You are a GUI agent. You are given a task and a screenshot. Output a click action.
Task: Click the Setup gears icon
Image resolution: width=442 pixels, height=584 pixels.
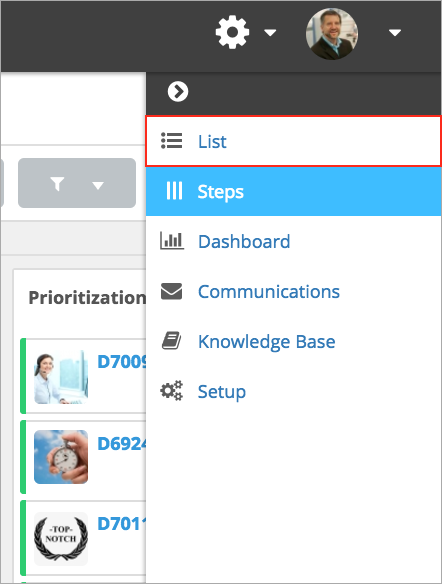coord(171,390)
